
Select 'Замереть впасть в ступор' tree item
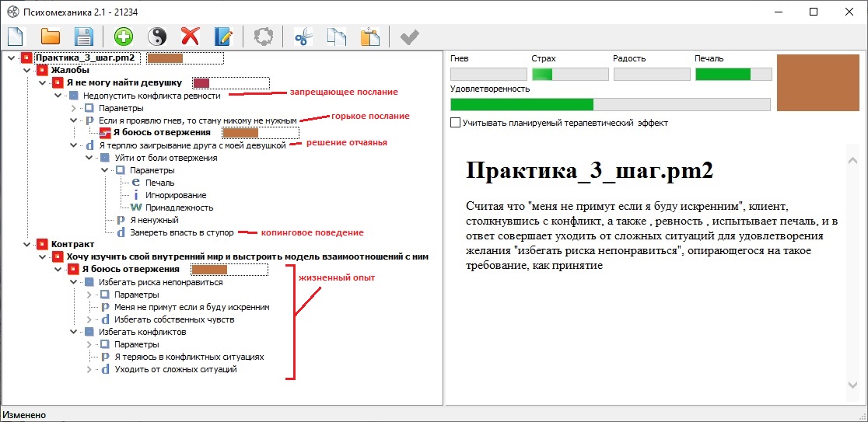[x=182, y=232]
